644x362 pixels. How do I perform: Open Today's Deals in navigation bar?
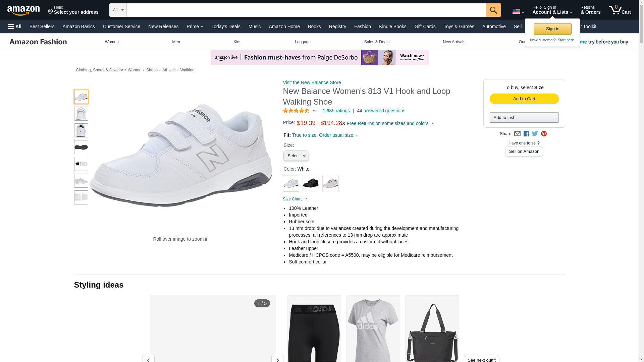226,26
